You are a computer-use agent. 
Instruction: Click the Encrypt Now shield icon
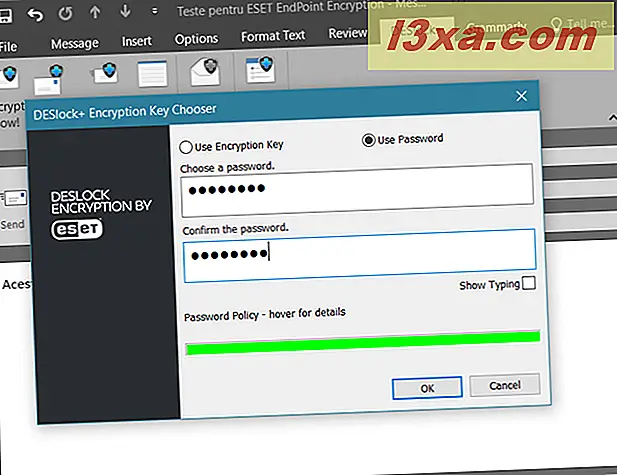(9, 76)
